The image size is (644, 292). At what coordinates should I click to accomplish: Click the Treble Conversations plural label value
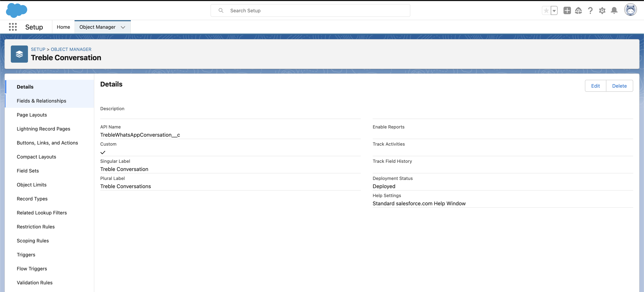click(x=125, y=186)
